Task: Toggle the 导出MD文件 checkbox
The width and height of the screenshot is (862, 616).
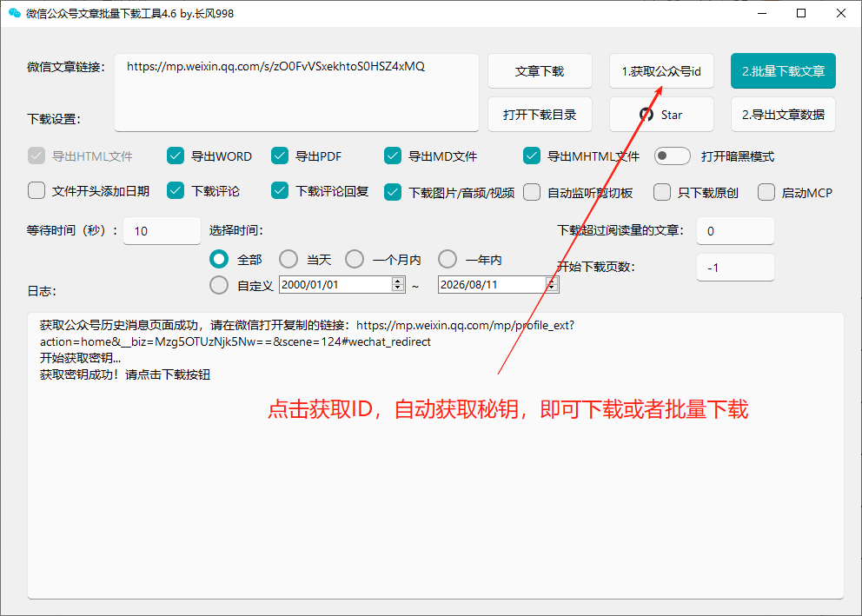Action: [393, 156]
